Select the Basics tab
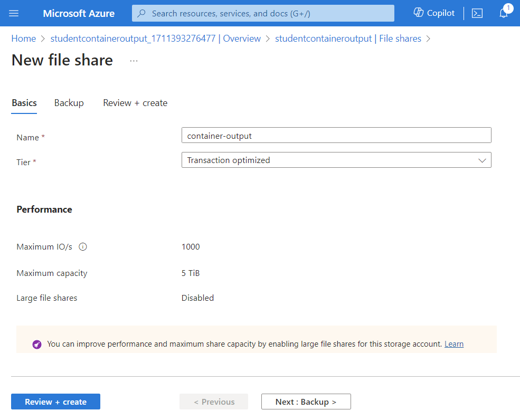The width and height of the screenshot is (520, 420). [x=24, y=103]
